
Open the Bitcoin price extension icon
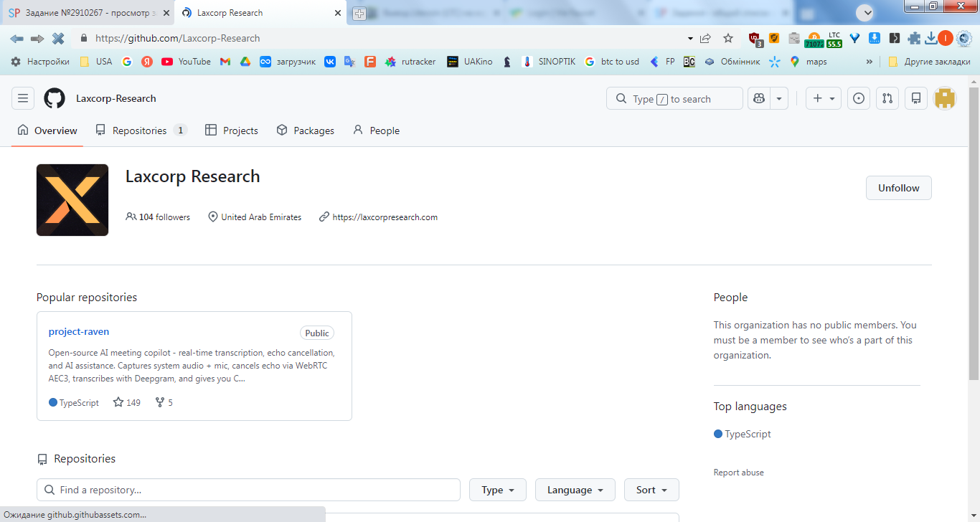814,39
